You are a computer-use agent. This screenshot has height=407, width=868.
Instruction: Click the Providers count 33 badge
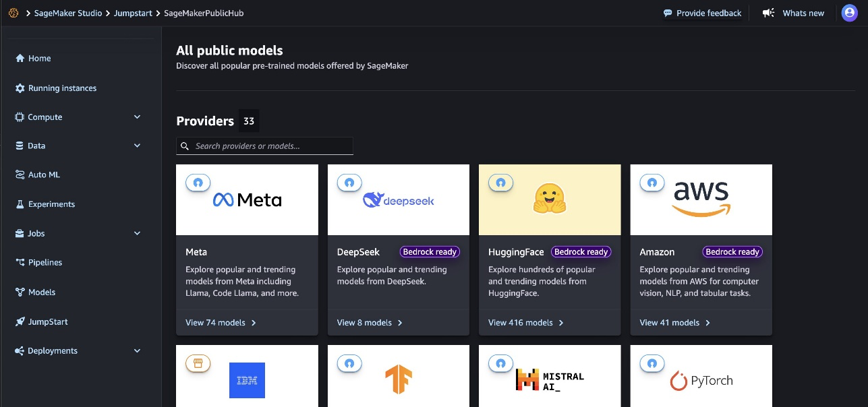coord(249,121)
